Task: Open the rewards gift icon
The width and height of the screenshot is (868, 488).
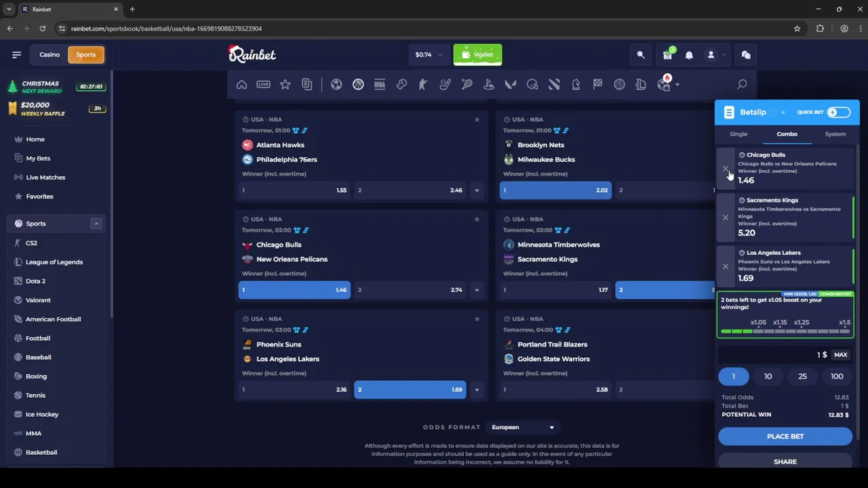Action: pyautogui.click(x=667, y=55)
